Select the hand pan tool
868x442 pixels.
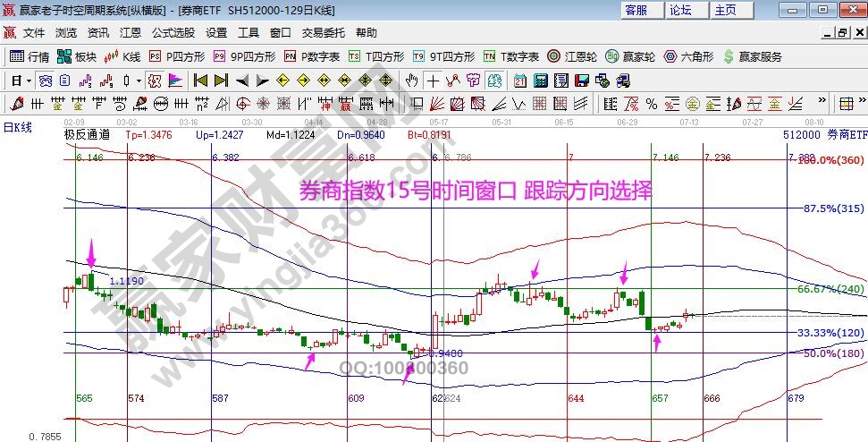[411, 81]
